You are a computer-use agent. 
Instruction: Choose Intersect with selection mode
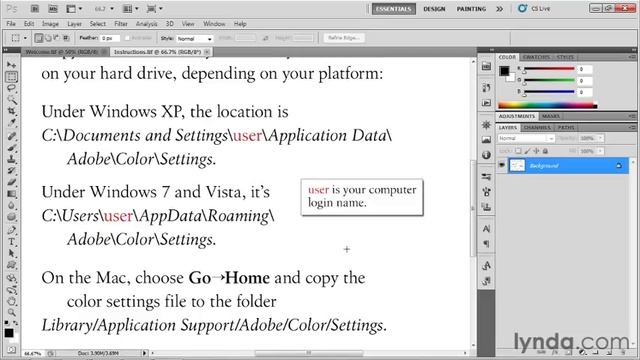click(66, 38)
